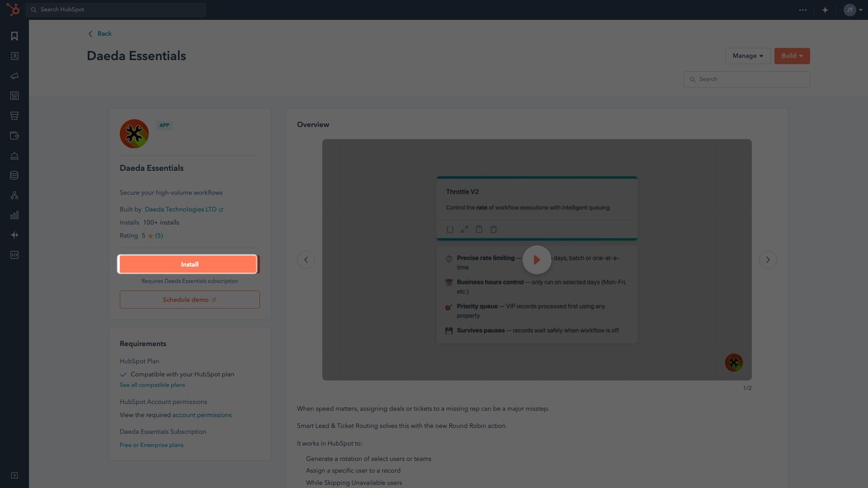Viewport: 868px width, 488px height.
Task: Open the Data management database icon
Action: [x=15, y=175]
